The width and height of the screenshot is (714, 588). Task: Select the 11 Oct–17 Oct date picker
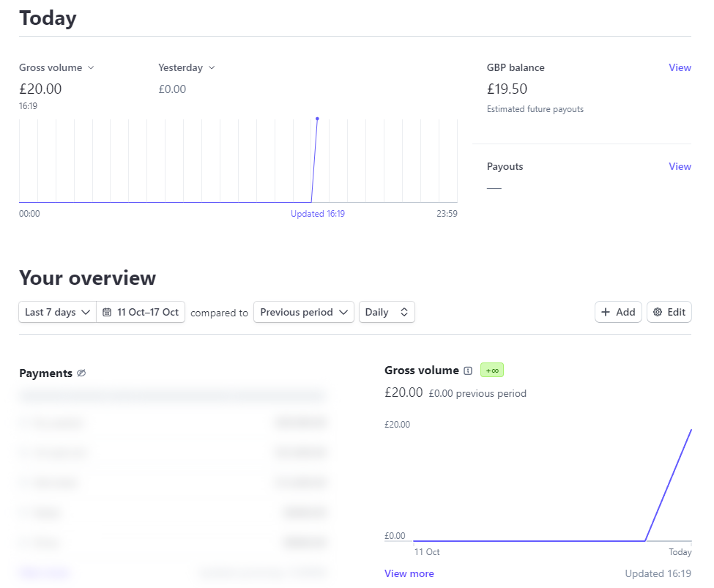(x=141, y=312)
